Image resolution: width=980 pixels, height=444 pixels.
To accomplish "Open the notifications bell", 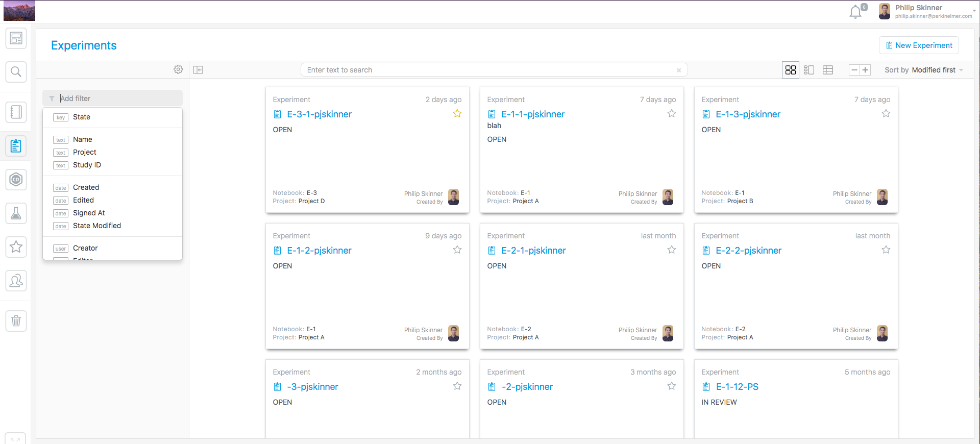I will (856, 11).
